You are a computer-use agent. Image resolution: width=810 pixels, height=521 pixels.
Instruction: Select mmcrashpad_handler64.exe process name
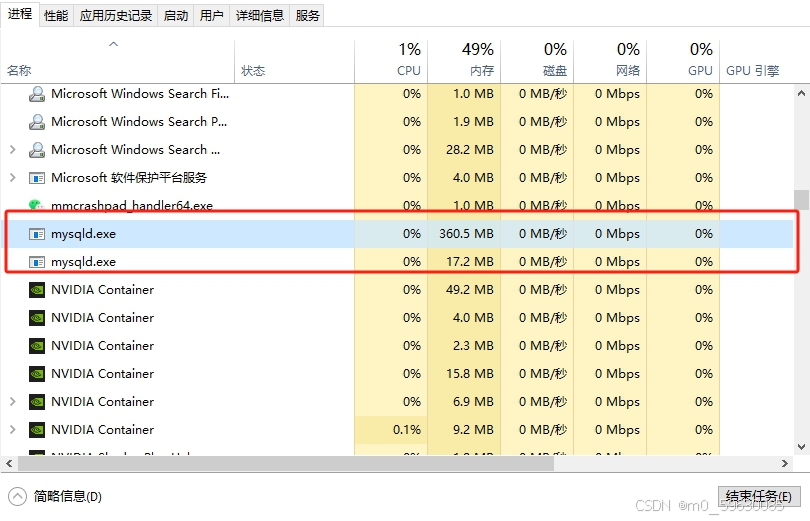132,206
